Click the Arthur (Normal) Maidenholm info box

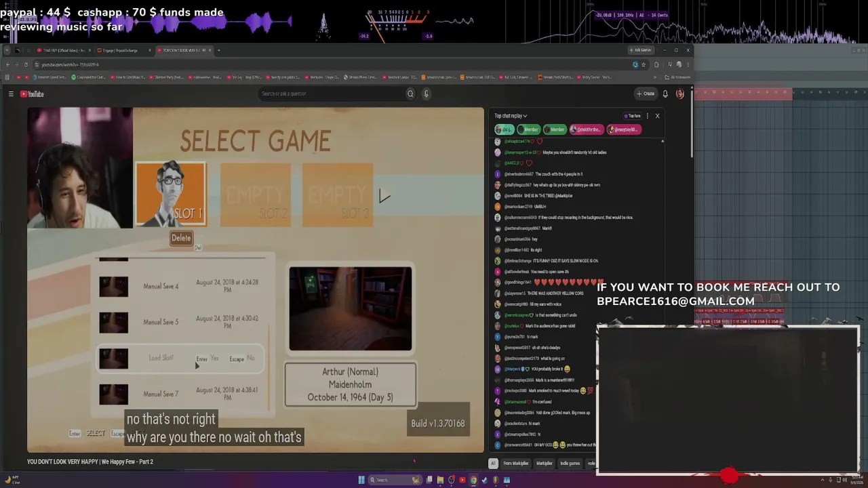click(x=351, y=384)
